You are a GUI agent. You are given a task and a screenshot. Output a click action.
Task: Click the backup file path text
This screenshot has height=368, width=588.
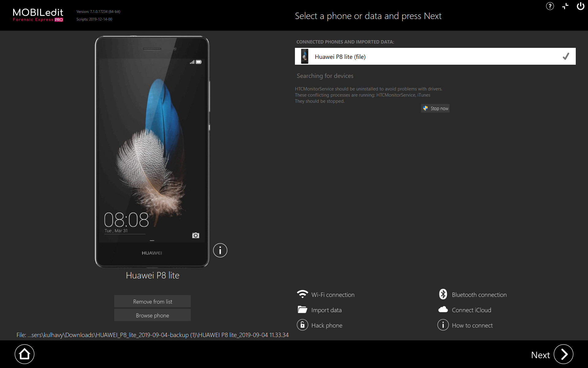pos(153,335)
